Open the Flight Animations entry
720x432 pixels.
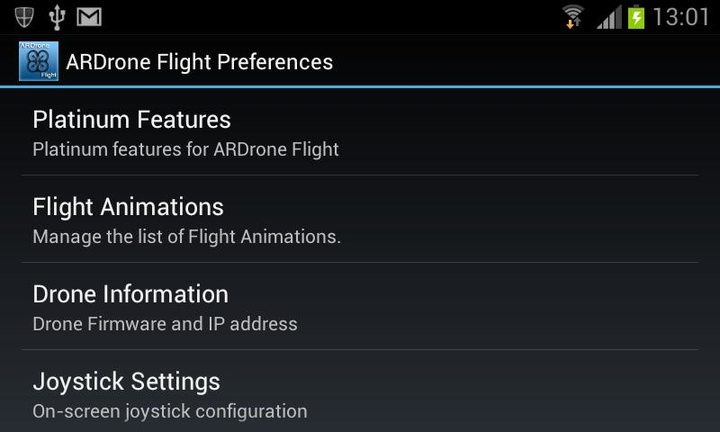tap(128, 207)
